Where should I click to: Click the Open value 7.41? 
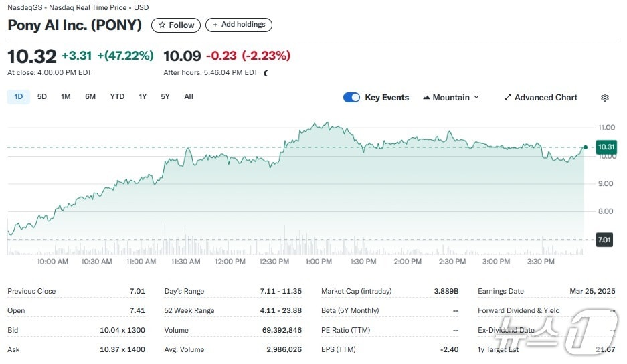[137, 310]
